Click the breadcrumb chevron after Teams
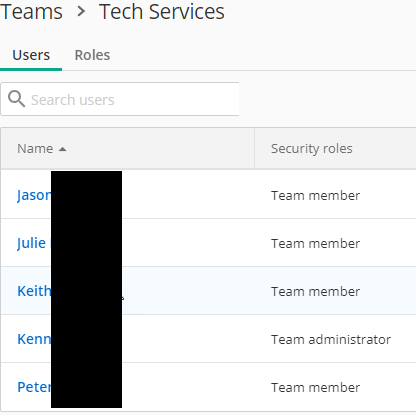The height and width of the screenshot is (415, 416). pos(81,12)
